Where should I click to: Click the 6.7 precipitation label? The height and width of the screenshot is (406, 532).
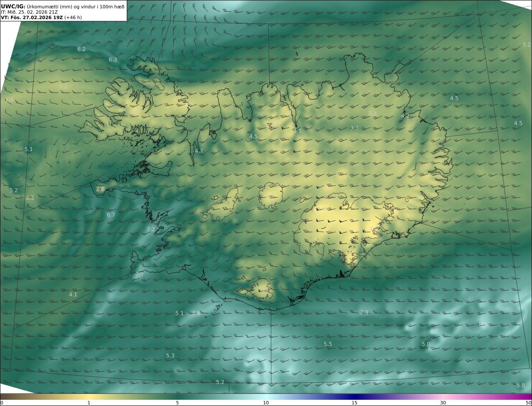(111, 215)
